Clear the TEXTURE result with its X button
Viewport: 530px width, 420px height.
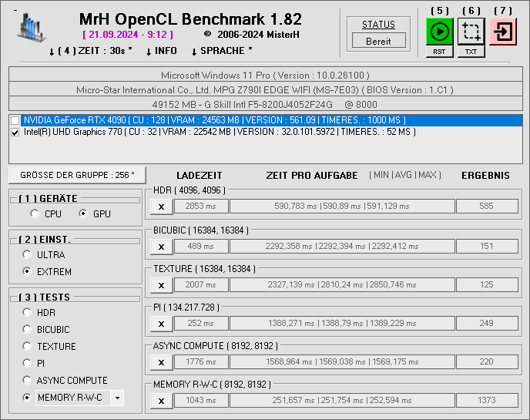162,284
